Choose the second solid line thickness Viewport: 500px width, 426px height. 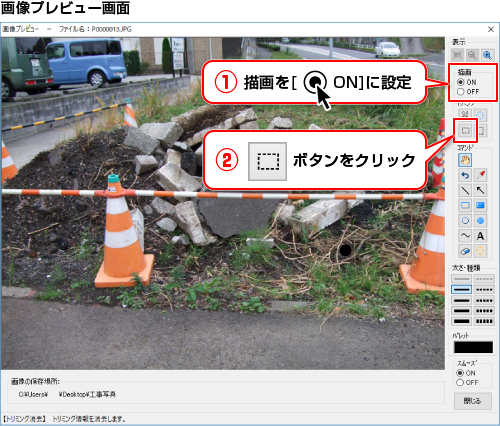461,289
